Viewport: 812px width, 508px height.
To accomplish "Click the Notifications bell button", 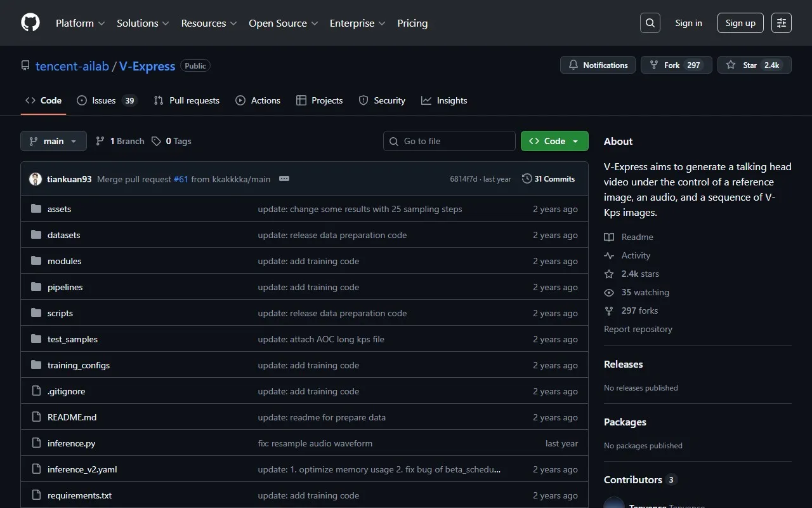I will pyautogui.click(x=598, y=65).
